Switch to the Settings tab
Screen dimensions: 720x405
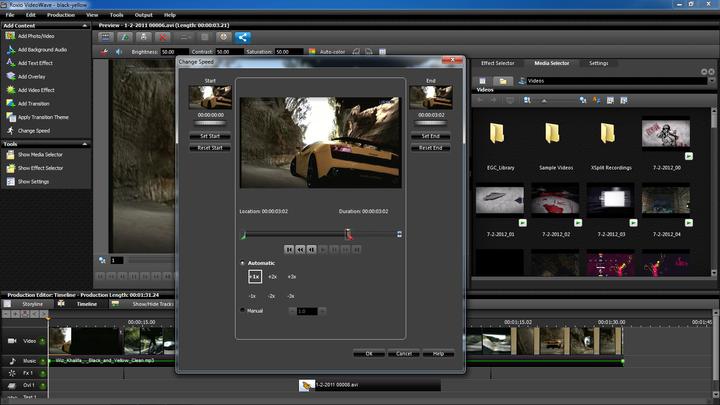pos(599,63)
